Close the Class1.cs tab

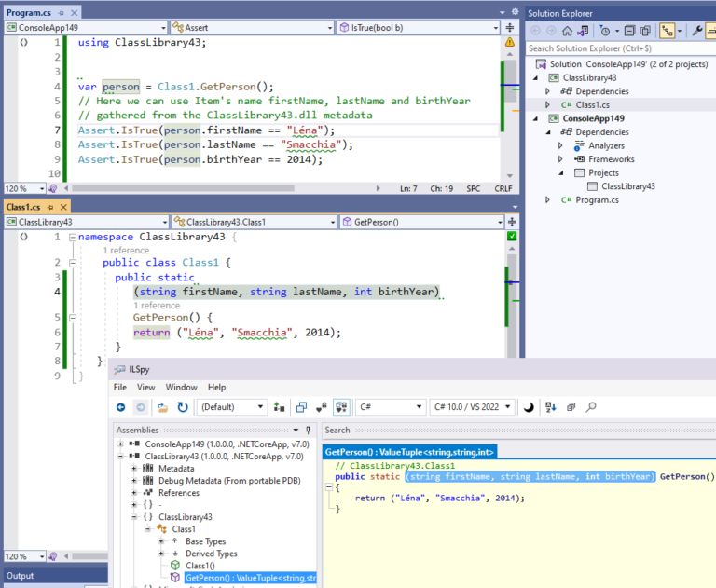pos(63,207)
